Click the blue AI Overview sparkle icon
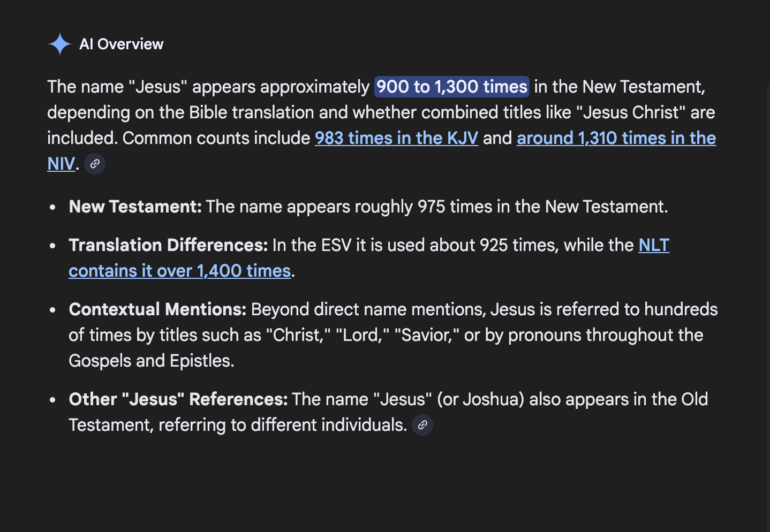The image size is (770, 532). tap(59, 44)
